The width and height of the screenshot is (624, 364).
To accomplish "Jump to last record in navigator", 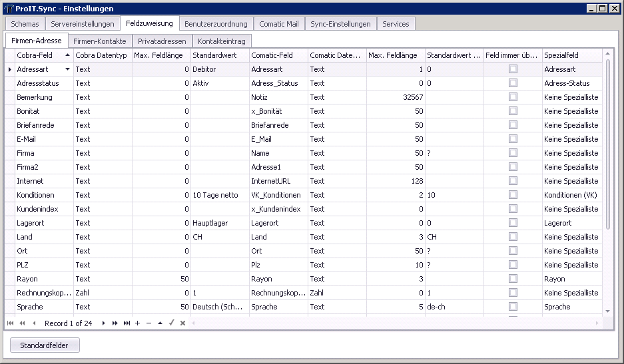I will click(127, 323).
